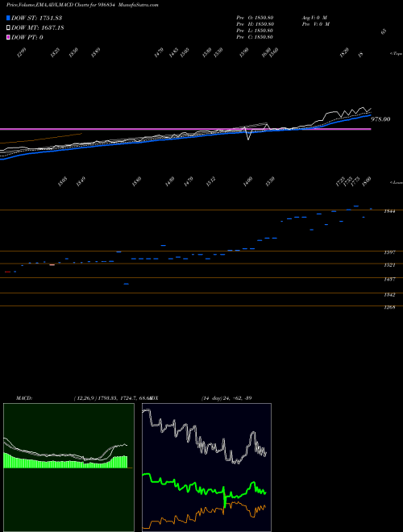Select the 'DOW MT: 1637.18' legend text
Image resolution: width=403 pixels, height=532 pixels.
(38, 28)
